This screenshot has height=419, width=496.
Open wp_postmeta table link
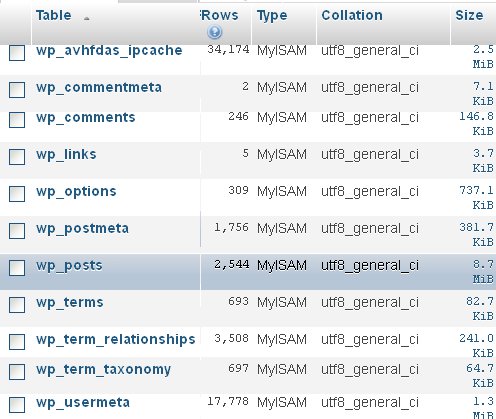82,229
